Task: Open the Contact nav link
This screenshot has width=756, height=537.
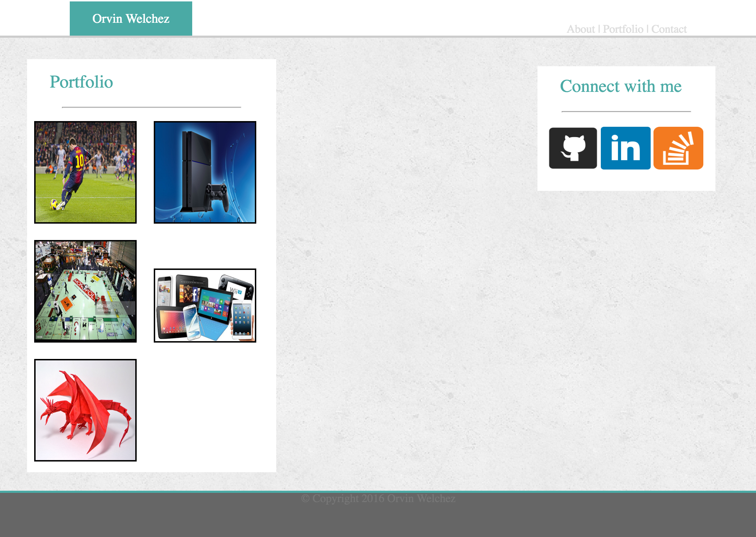Action: coord(669,29)
